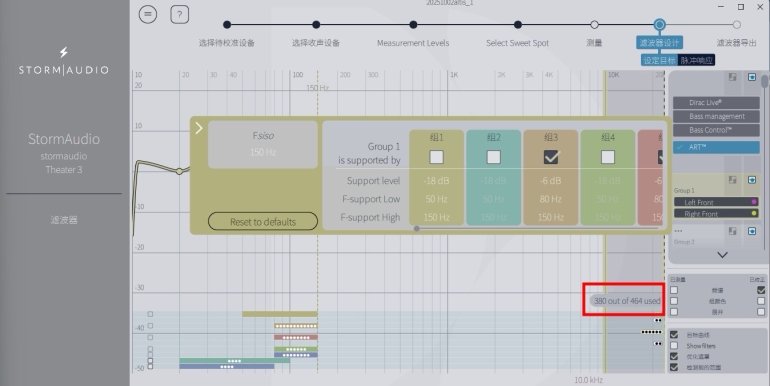This screenshot has height=386, width=770.
Task: Click blue snapshot icon above Dirac Live
Action: point(752,77)
